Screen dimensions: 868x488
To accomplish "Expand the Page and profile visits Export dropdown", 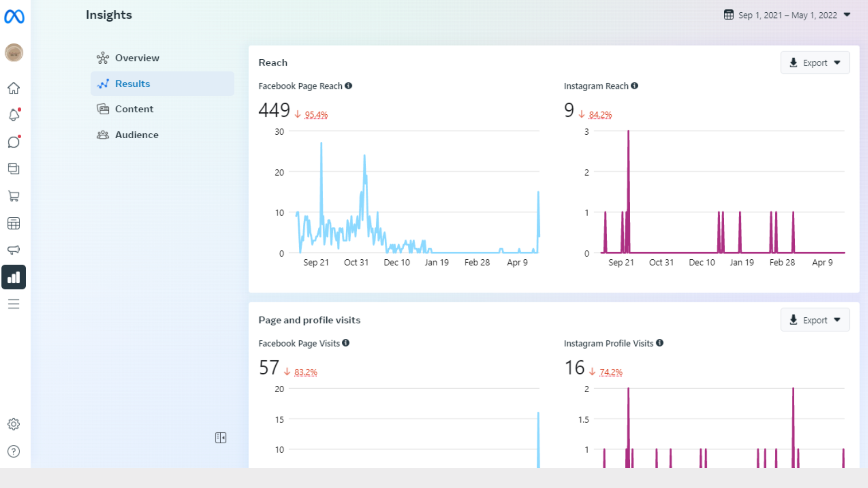I will 815,320.
